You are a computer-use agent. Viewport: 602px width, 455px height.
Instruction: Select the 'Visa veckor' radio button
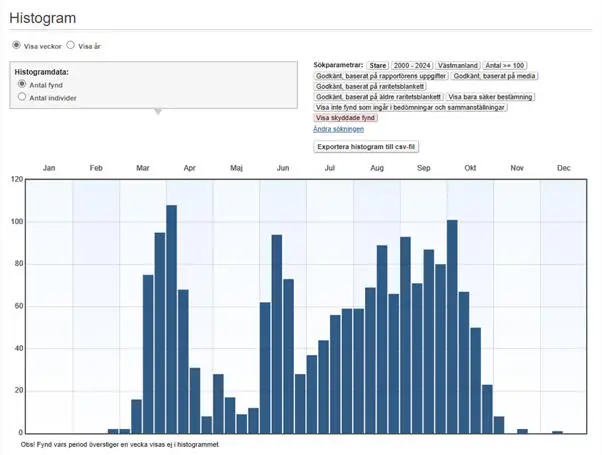click(x=16, y=46)
